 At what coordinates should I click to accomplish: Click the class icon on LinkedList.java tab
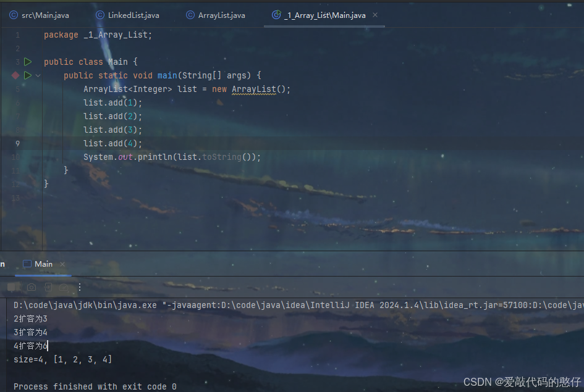click(x=100, y=15)
